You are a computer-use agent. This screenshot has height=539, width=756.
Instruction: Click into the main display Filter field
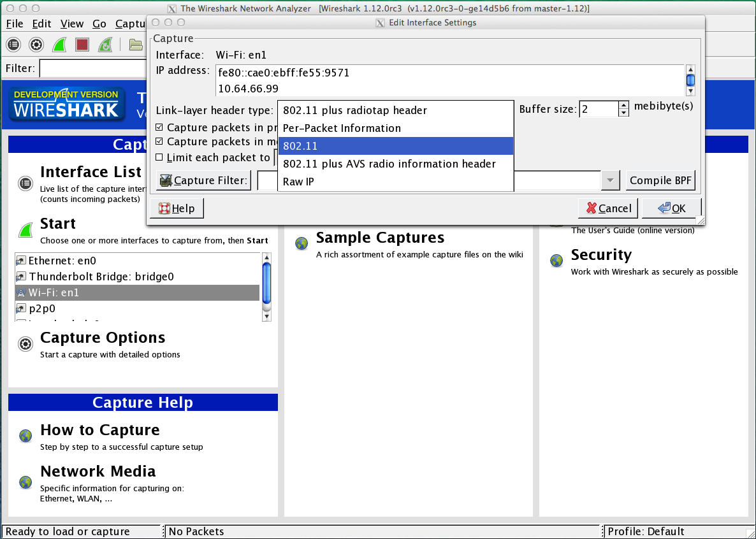point(93,68)
